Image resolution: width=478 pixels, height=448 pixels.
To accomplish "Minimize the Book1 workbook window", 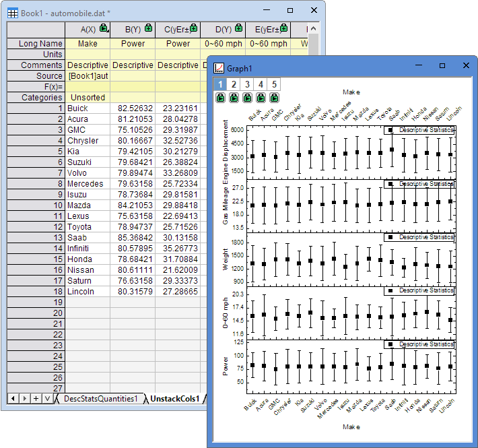I will 267,10.
